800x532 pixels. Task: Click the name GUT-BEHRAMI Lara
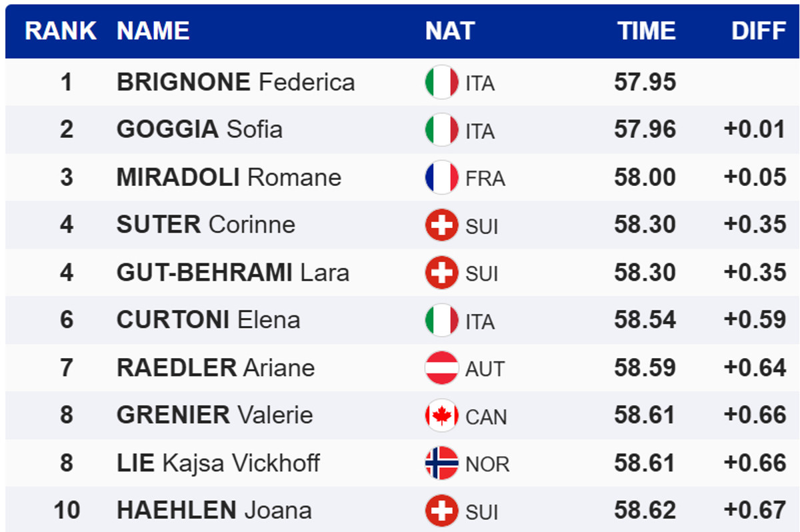233,273
